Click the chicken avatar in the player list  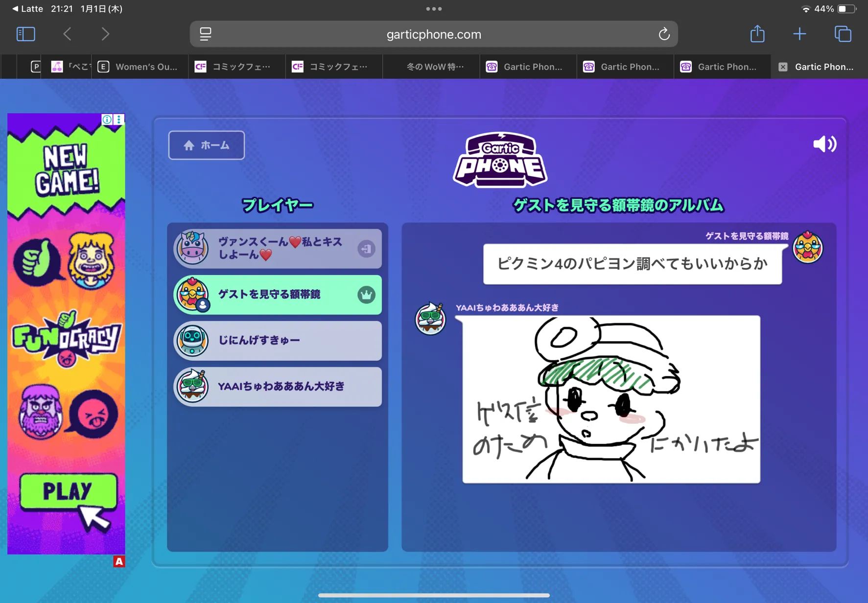[x=192, y=294]
